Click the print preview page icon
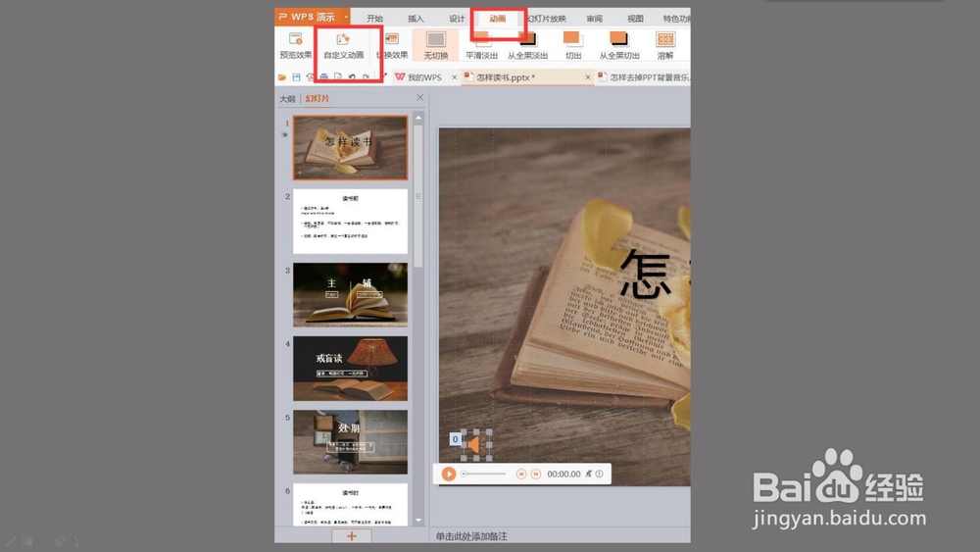The image size is (980, 552). (337, 77)
